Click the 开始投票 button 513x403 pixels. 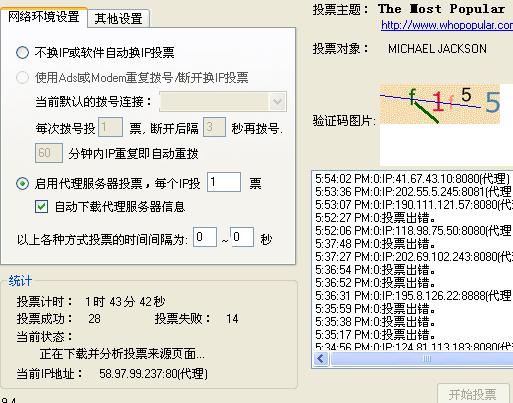473,394
